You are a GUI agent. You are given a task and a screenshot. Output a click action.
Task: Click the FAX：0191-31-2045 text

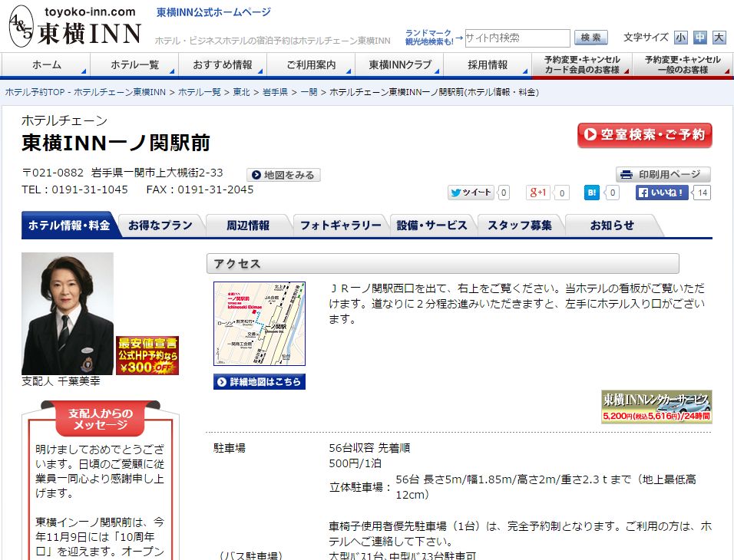(200, 189)
